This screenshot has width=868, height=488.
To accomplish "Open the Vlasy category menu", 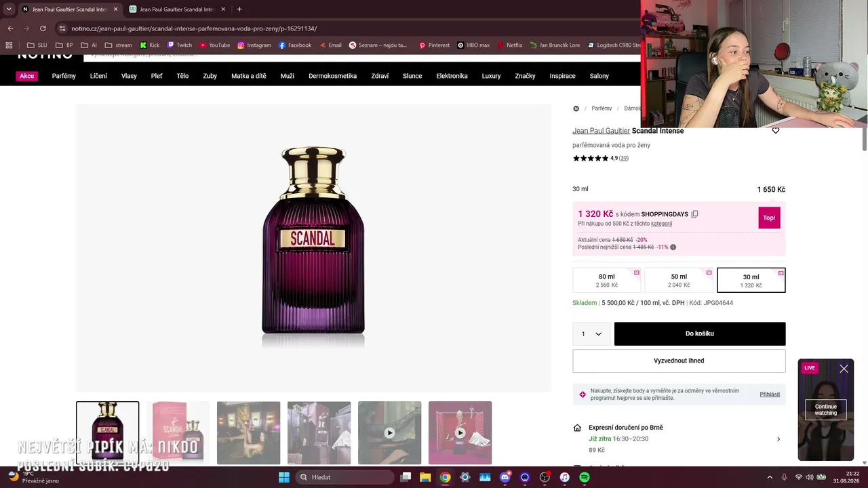I will pyautogui.click(x=129, y=76).
